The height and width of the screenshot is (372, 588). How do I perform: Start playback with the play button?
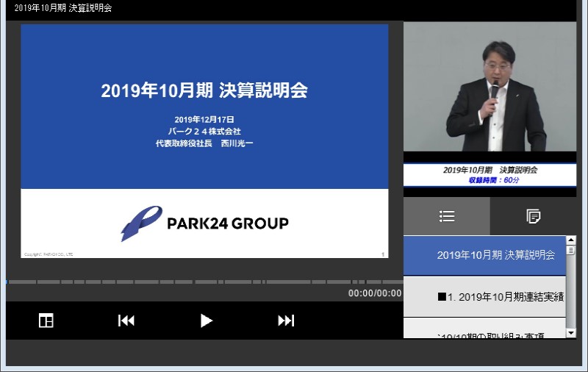click(206, 321)
